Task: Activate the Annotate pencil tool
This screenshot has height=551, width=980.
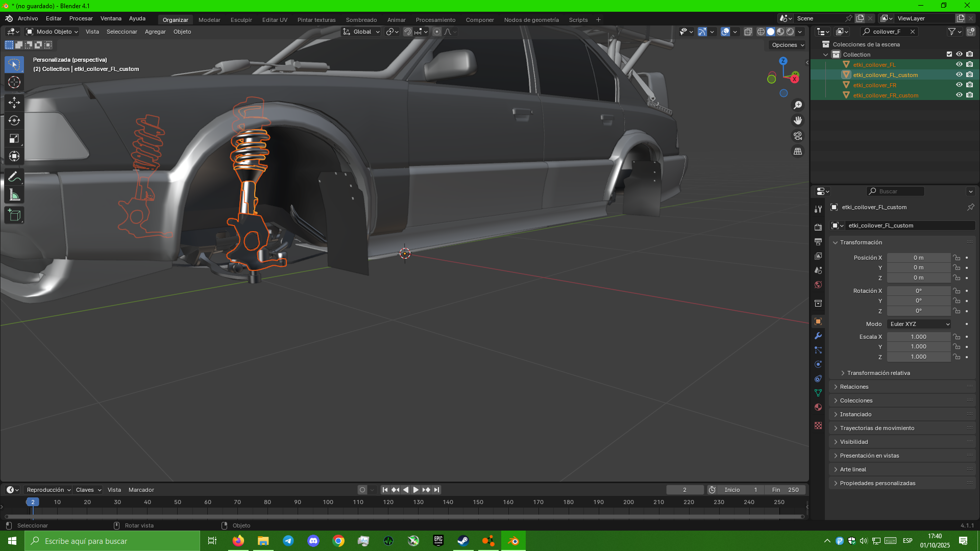Action: click(14, 177)
